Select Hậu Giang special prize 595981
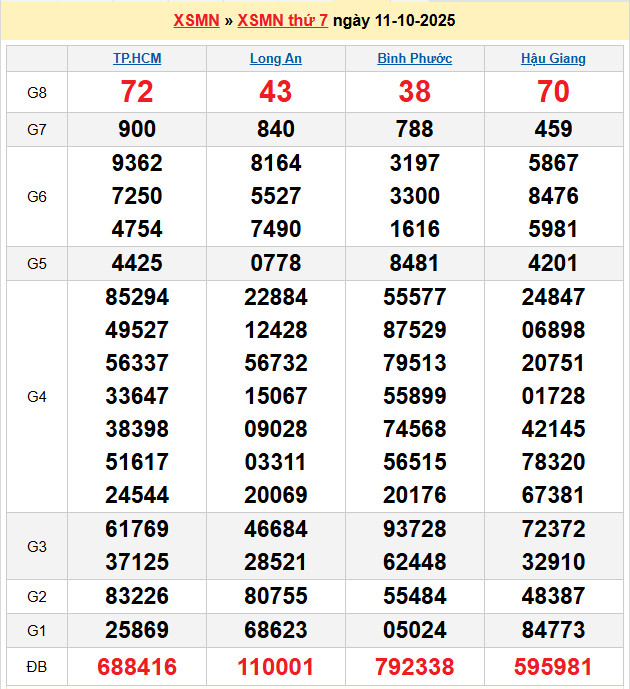630x689 pixels. point(553,667)
